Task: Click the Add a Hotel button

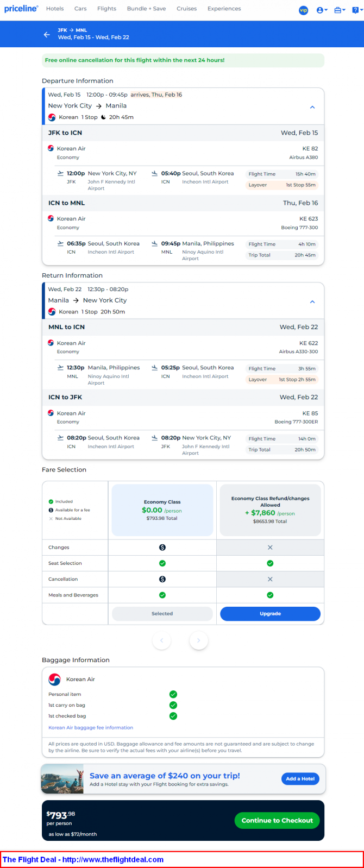Action: click(300, 778)
